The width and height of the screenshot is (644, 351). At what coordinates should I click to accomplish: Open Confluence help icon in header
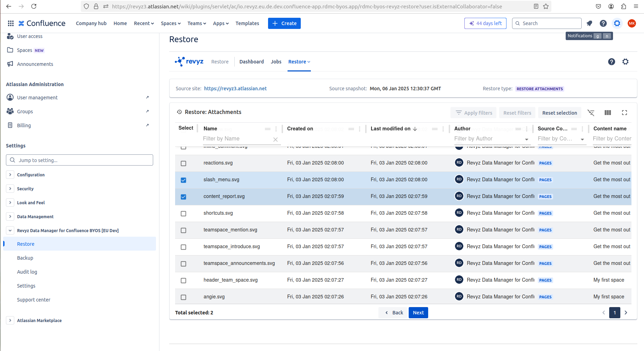click(x=603, y=23)
